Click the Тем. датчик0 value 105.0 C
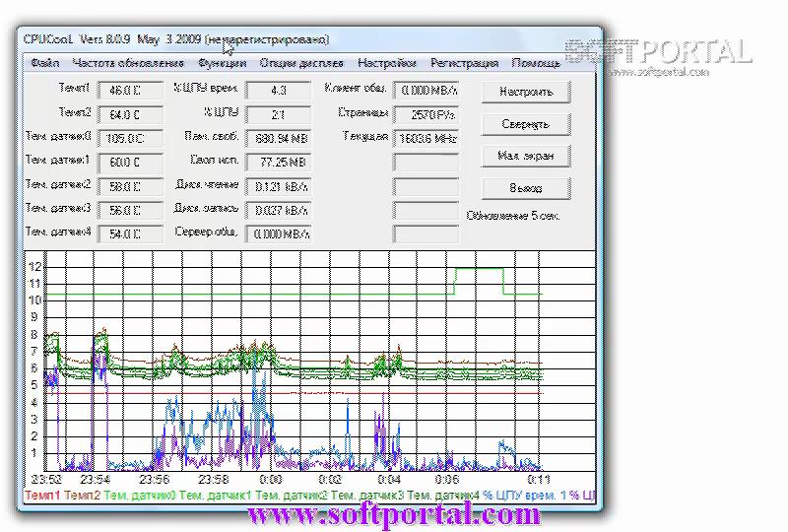788x532 pixels. click(x=130, y=138)
